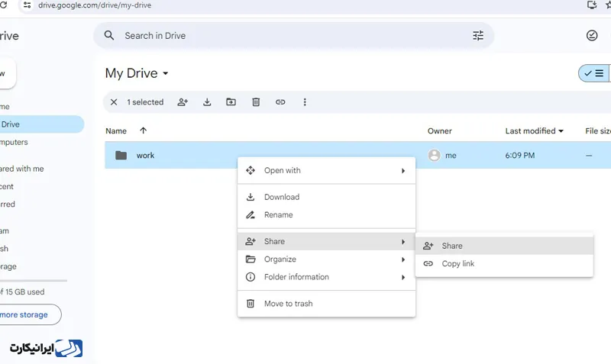611x364 pixels.
Task: Click the File size column header
Action: [598, 130]
